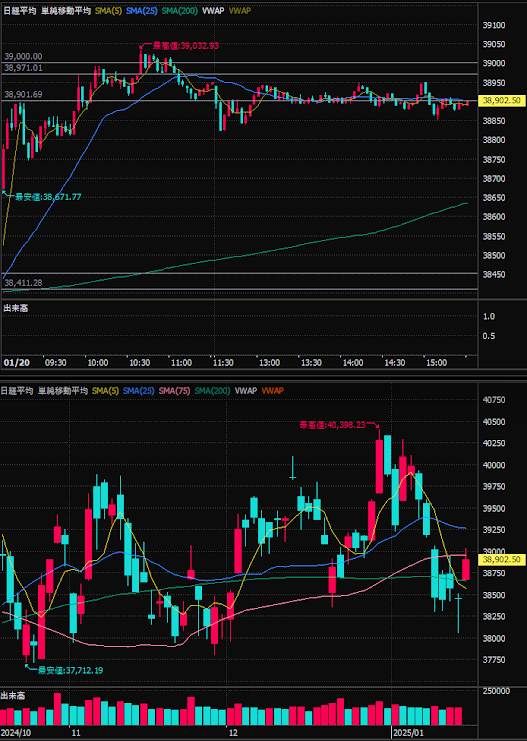Click the white VWAP legend in intraday chart
The height and width of the screenshot is (741, 527).
213,10
